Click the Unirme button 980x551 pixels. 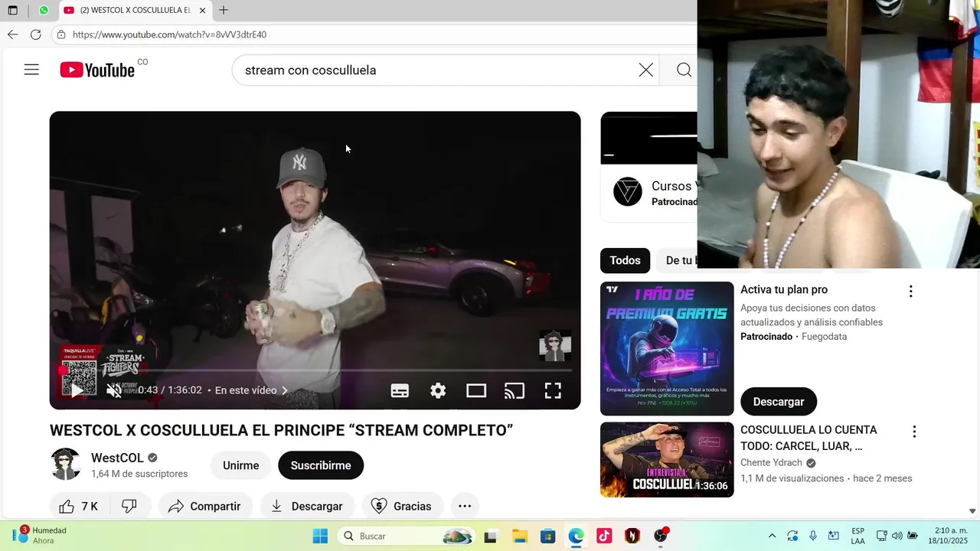click(x=241, y=465)
